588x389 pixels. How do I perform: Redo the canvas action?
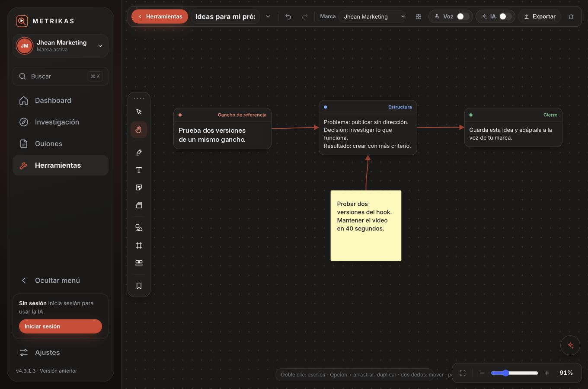pyautogui.click(x=305, y=16)
